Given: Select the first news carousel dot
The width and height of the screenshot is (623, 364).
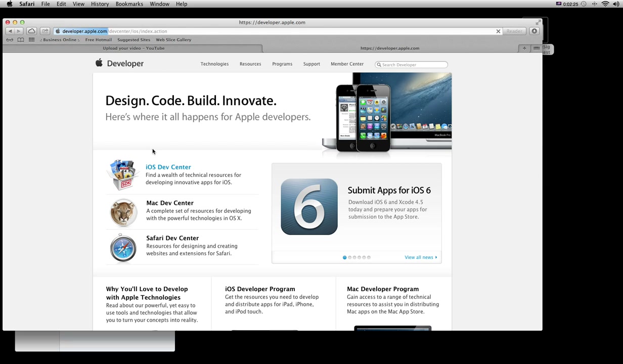Looking at the screenshot, I should click(x=345, y=258).
